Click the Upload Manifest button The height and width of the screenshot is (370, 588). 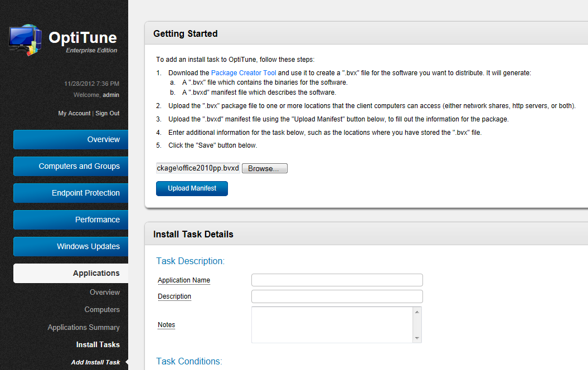click(192, 188)
